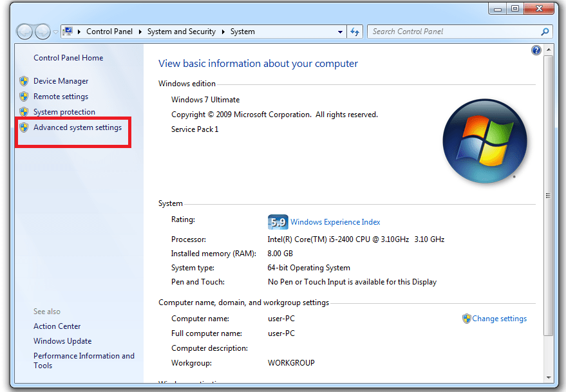
Task: Open the address bar history dropdown
Action: (341, 32)
